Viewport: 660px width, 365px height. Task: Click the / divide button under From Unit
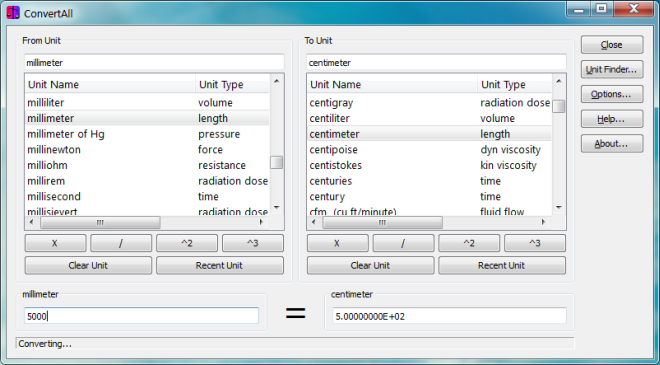[x=121, y=243]
